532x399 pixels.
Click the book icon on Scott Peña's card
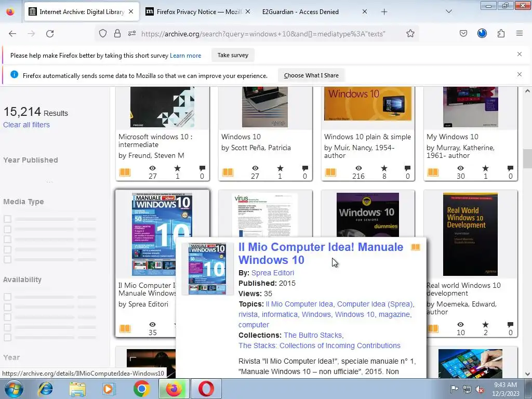point(228,172)
